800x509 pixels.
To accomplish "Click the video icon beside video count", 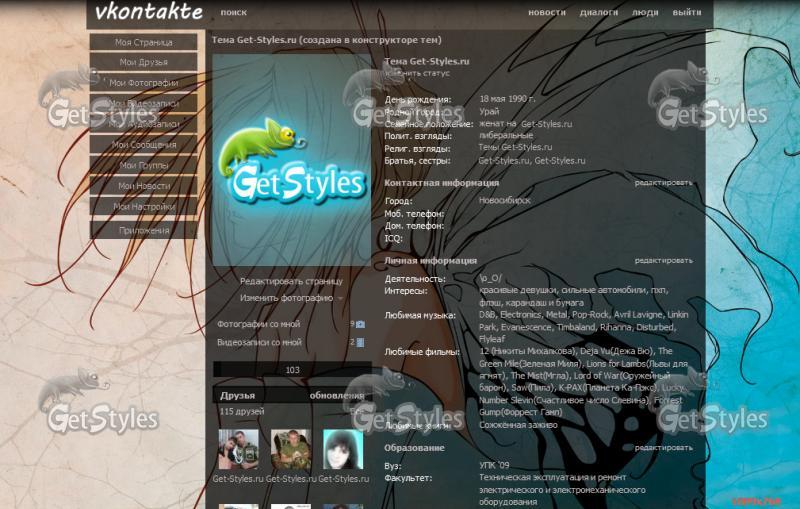I will click(x=361, y=343).
